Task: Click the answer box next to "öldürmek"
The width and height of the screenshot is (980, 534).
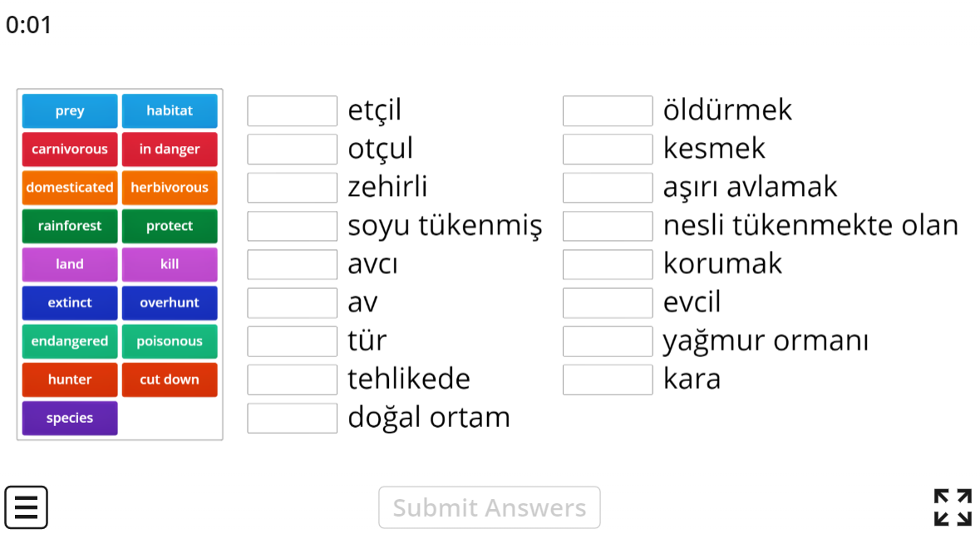Action: 608,110
